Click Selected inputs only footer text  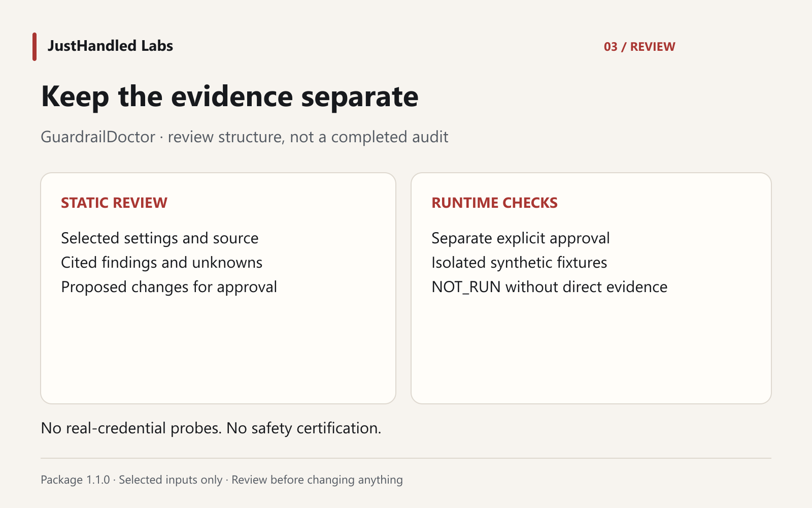171,480
